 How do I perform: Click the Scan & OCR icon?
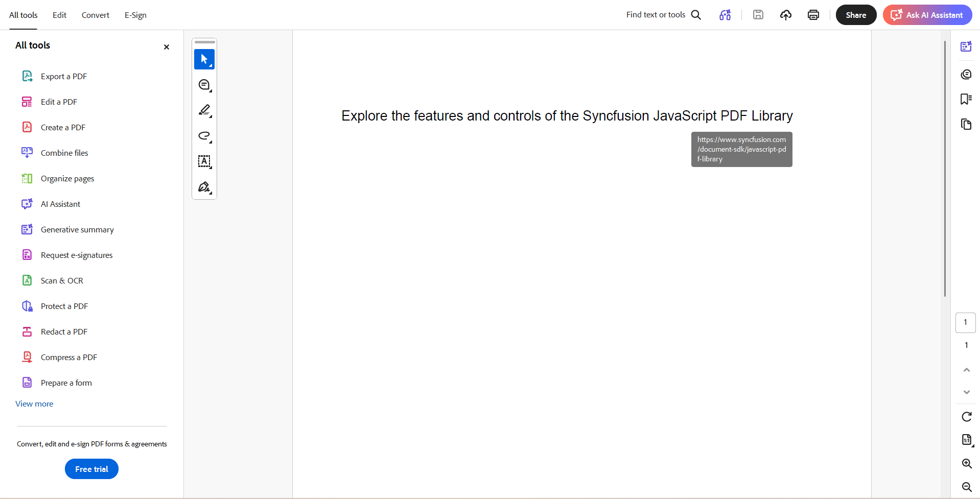pos(27,280)
